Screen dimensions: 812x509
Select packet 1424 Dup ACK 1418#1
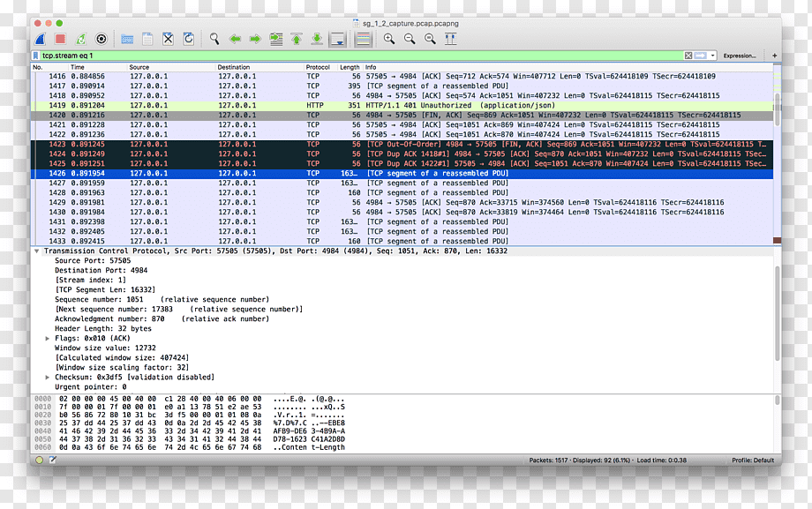pyautogui.click(x=402, y=153)
